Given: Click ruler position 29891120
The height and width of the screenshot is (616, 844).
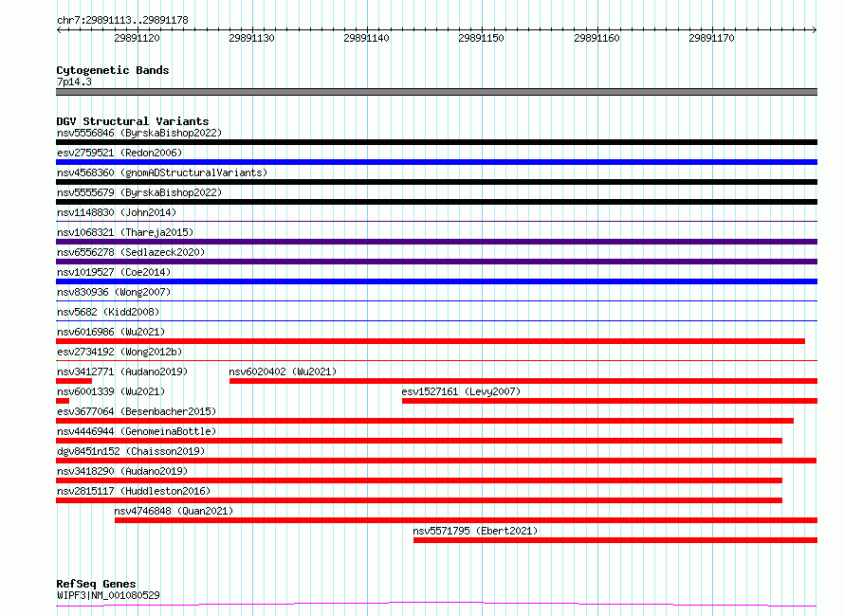Looking at the screenshot, I should click(x=137, y=38).
